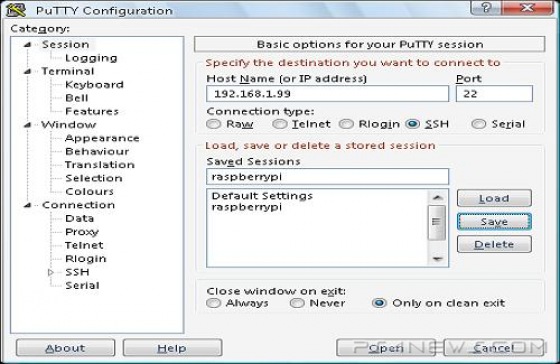Open the SSH category in tree
560x364 pixels.
click(x=77, y=272)
